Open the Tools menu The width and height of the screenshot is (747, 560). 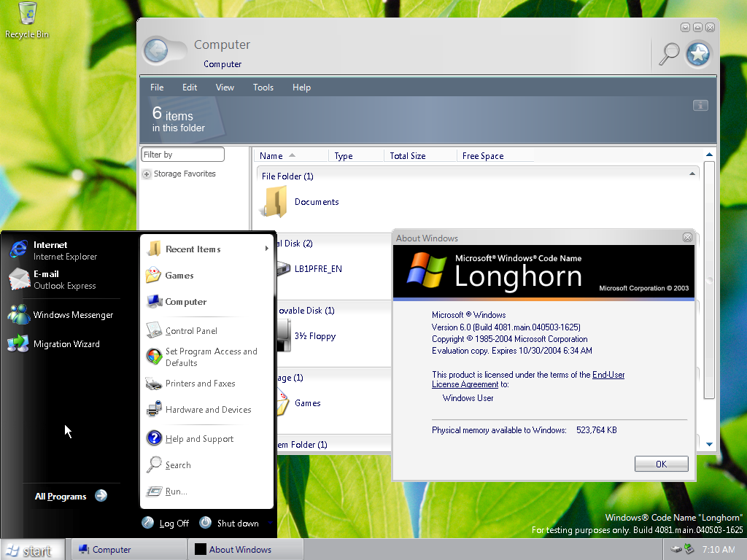(x=263, y=87)
